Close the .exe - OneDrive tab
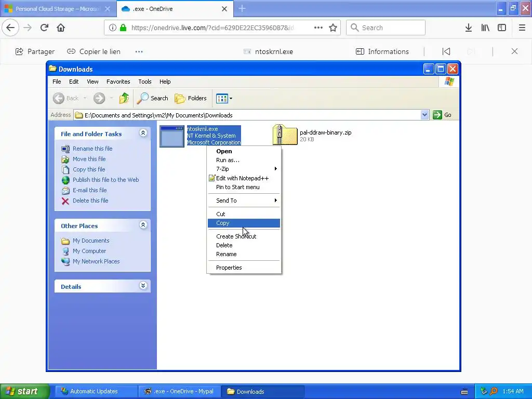Image resolution: width=532 pixels, height=399 pixels. tap(224, 9)
